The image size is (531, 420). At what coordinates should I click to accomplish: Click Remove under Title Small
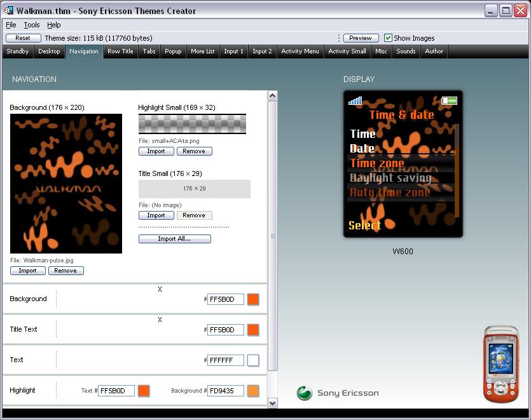click(194, 215)
